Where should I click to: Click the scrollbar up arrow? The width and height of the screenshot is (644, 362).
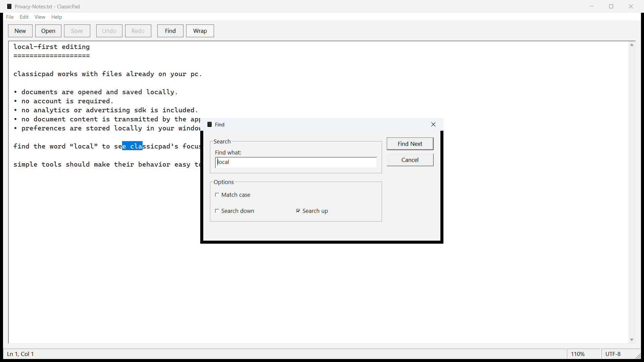(x=632, y=45)
